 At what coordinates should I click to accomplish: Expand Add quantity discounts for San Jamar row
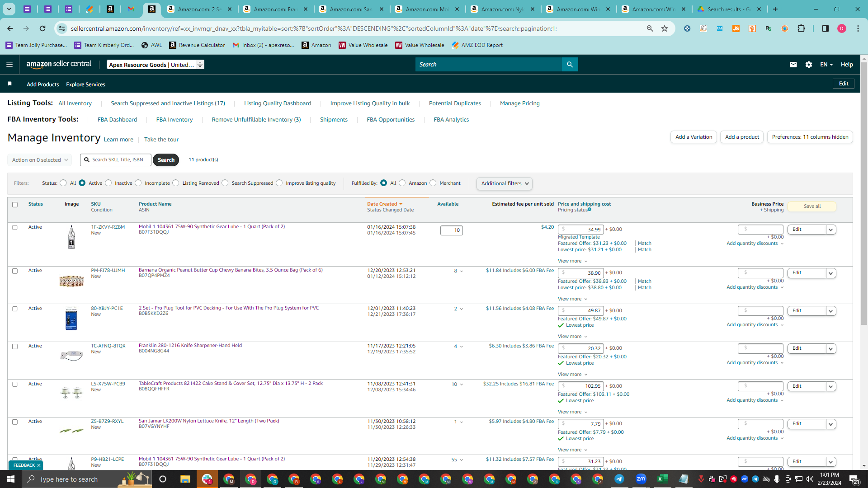click(x=755, y=438)
